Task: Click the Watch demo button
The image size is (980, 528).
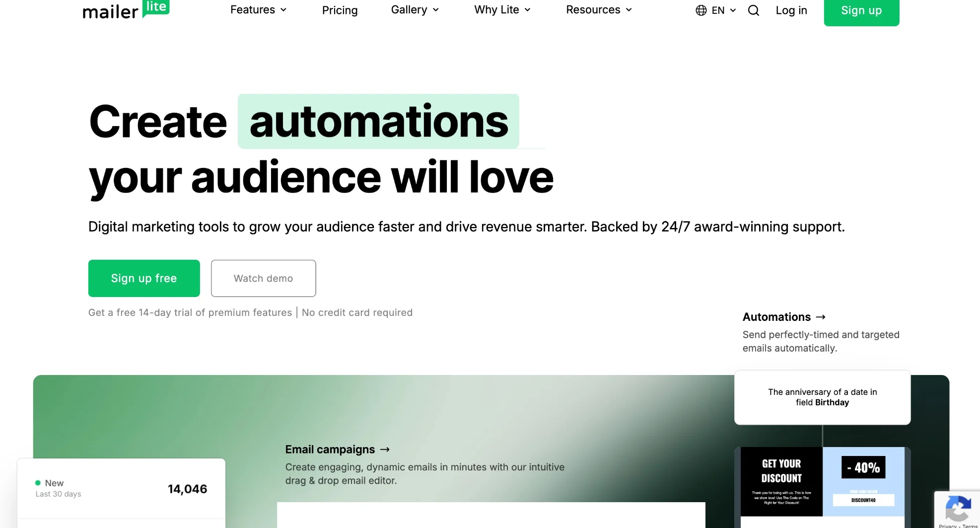Action: coord(263,278)
